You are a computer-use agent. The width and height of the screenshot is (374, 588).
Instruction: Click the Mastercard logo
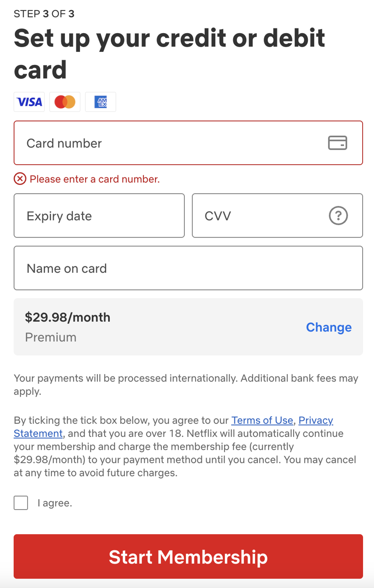(x=65, y=102)
